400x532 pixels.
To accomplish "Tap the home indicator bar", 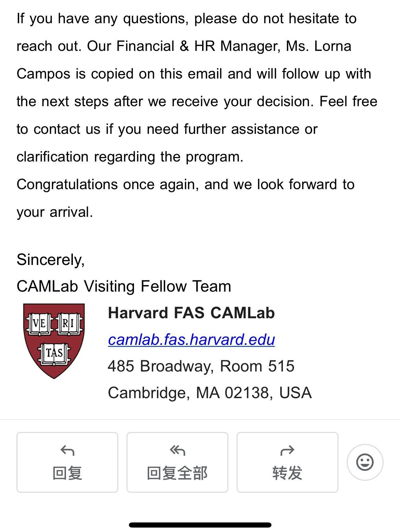I will point(200,525).
